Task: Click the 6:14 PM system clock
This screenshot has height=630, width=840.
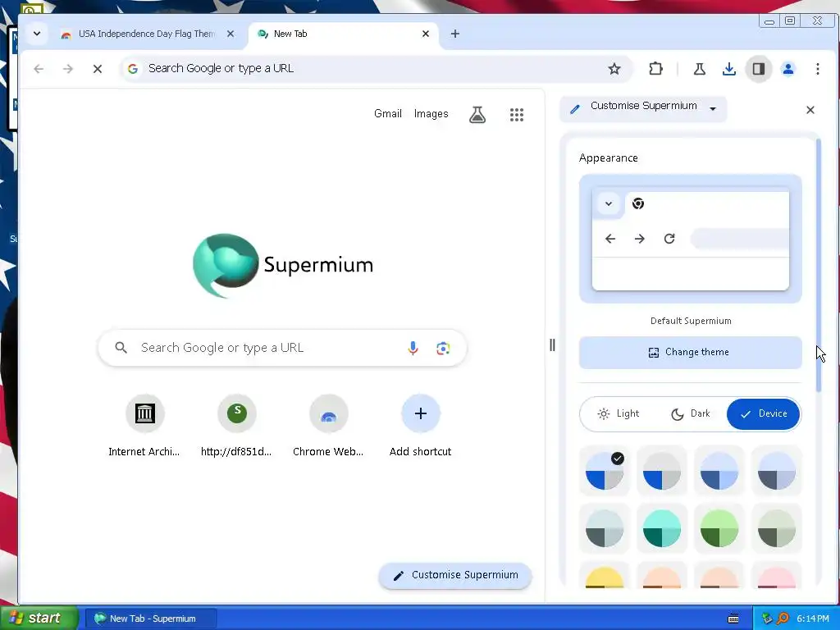Action: 813,619
